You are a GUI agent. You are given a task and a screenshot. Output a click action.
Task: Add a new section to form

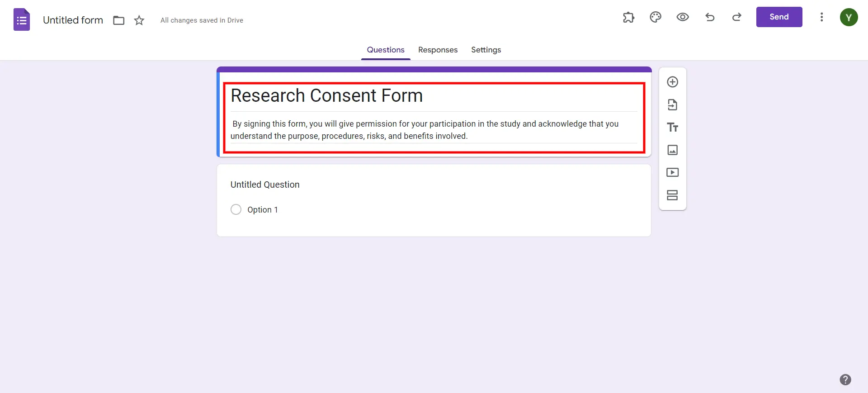click(x=672, y=195)
